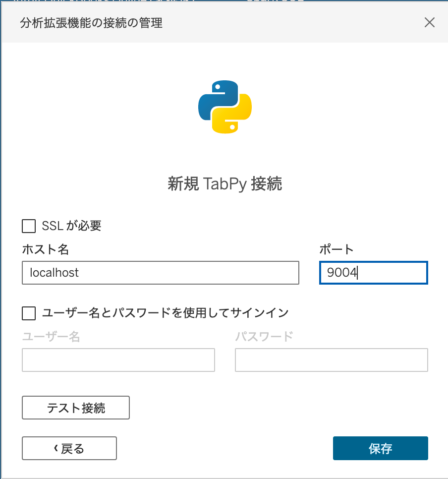Enable the SSLが必要 checkbox
The image size is (448, 479).
click(x=29, y=226)
